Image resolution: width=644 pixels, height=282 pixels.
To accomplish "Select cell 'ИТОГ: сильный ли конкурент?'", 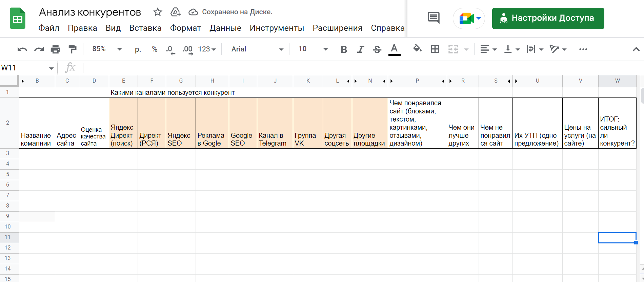I will (617, 123).
